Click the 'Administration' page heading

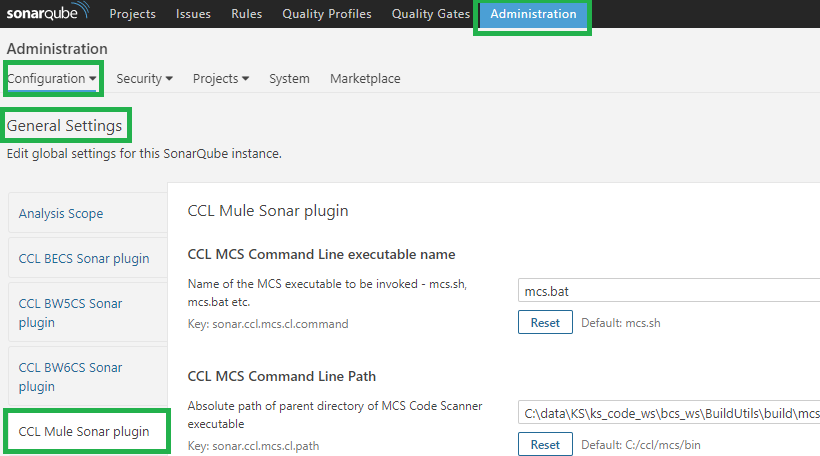57,49
